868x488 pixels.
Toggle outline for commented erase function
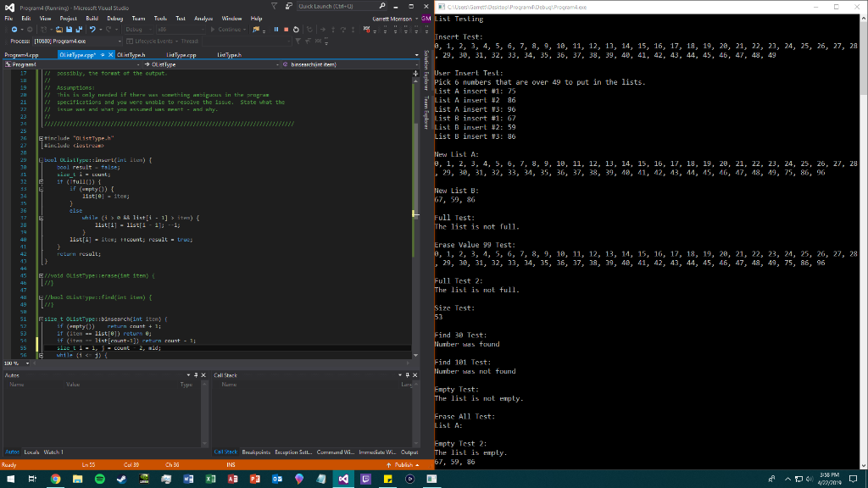pos(41,275)
